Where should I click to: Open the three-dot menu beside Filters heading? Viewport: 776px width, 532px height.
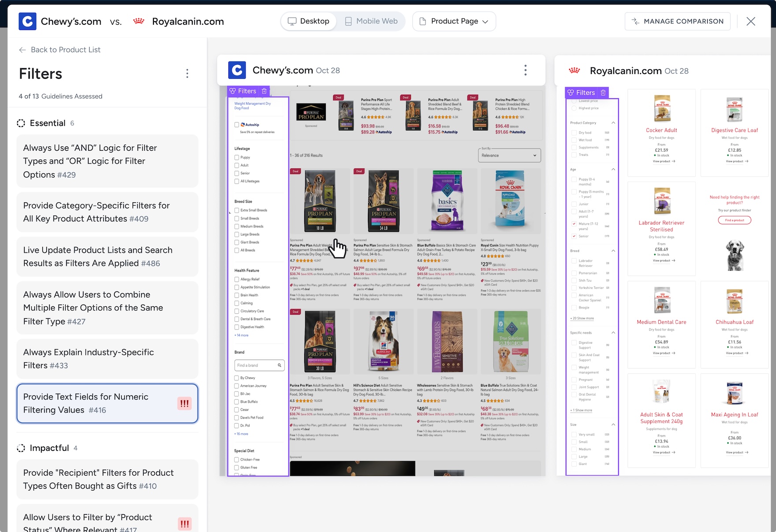[187, 74]
